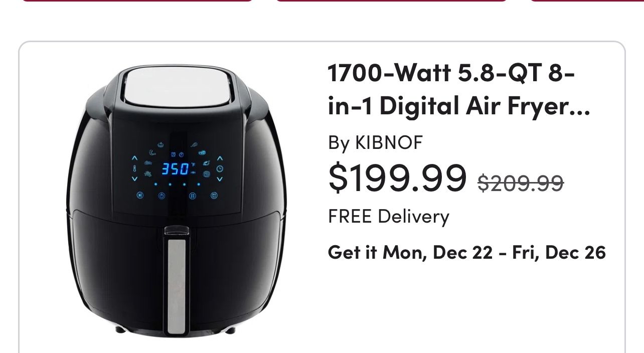
Task: Click the shrimp preset icon on the display
Action: (152, 152)
